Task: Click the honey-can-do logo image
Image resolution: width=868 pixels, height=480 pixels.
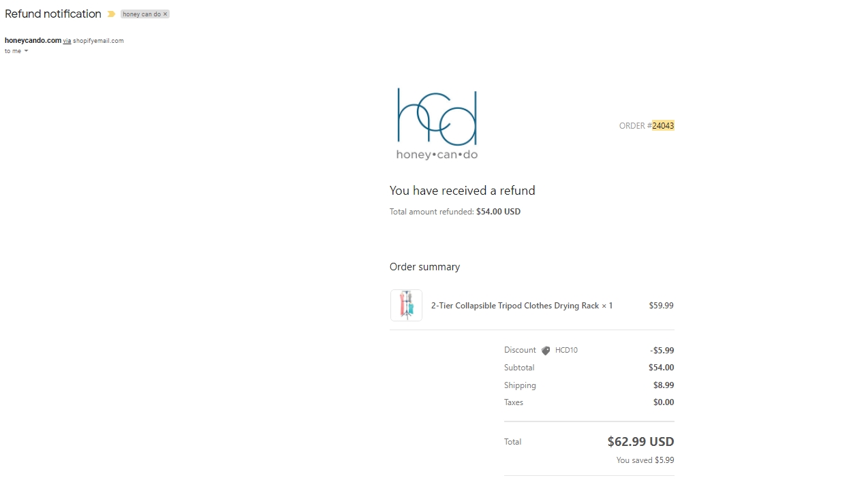Action: tap(437, 124)
